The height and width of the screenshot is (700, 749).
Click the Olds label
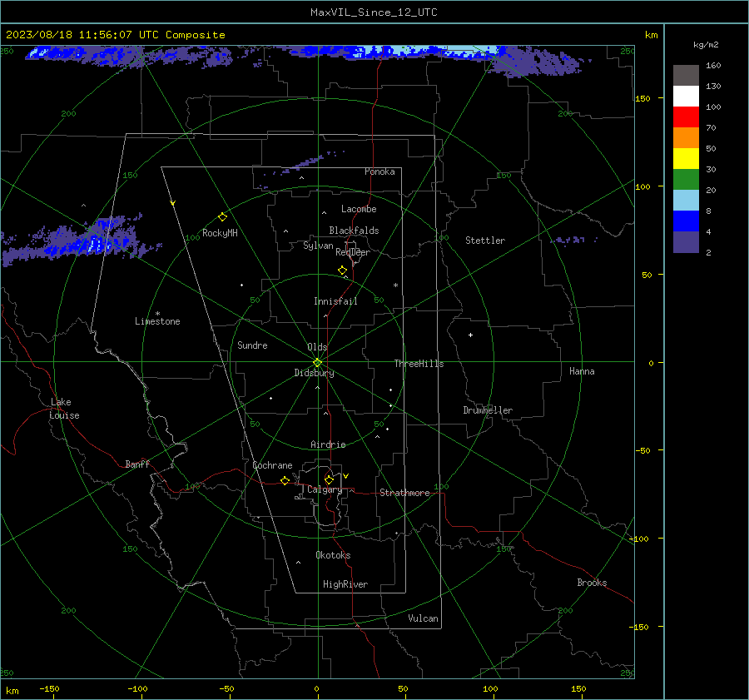click(317, 347)
